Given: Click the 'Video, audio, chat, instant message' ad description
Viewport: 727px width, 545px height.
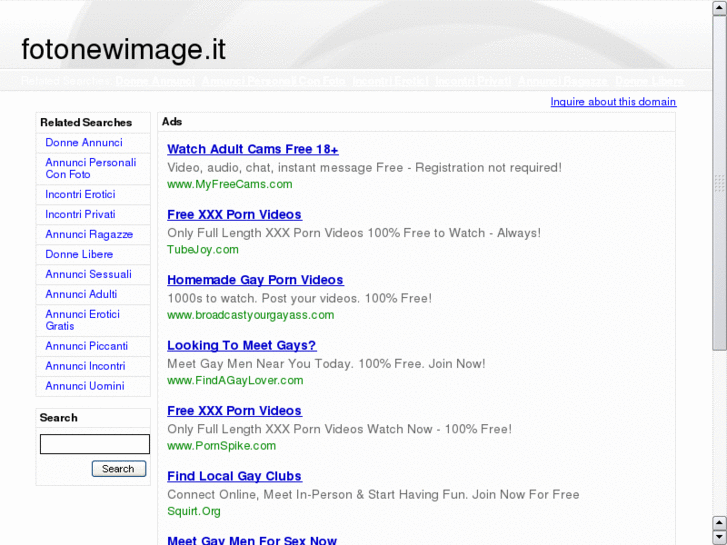Looking at the screenshot, I should pyautogui.click(x=364, y=167).
